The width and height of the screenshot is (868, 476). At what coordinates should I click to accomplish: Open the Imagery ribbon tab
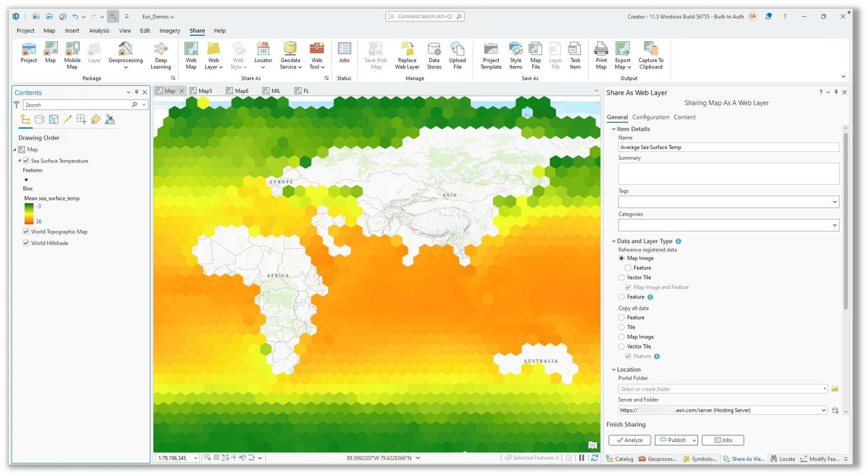[170, 30]
